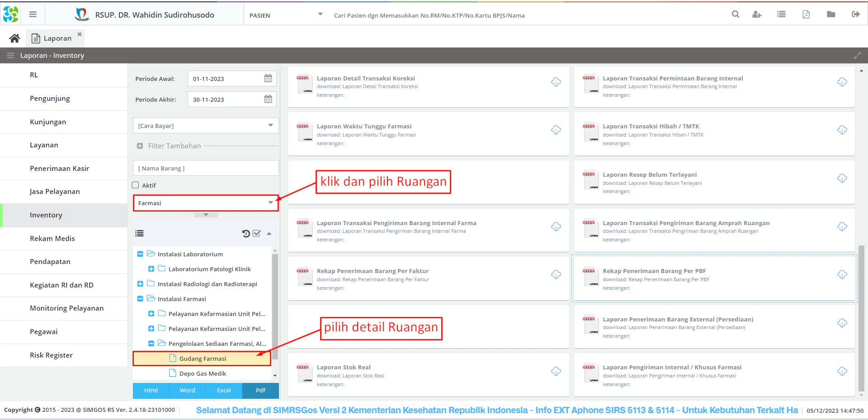Export report as Html
This screenshot has width=868, height=420.
coord(151,391)
